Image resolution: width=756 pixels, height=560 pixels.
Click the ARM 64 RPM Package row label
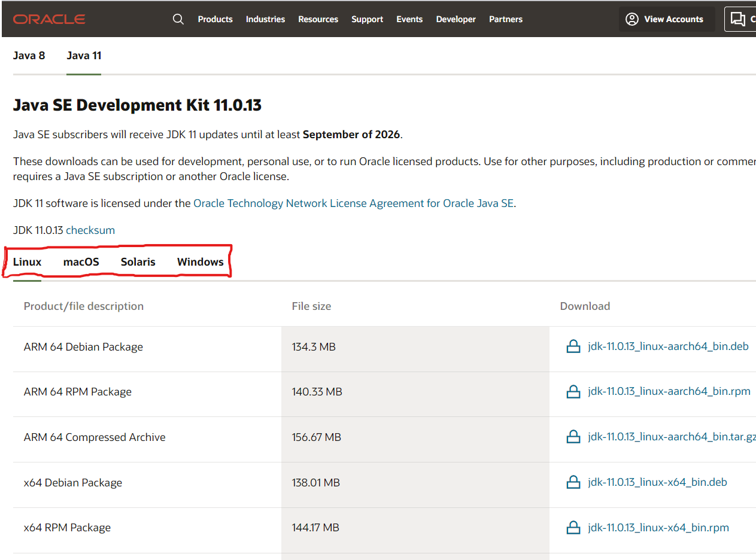pyautogui.click(x=78, y=392)
